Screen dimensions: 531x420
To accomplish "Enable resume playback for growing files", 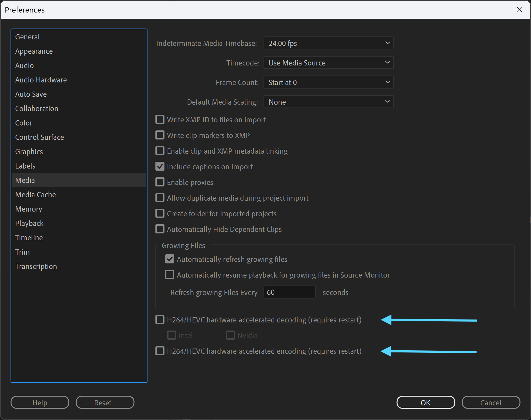I will [x=170, y=274].
